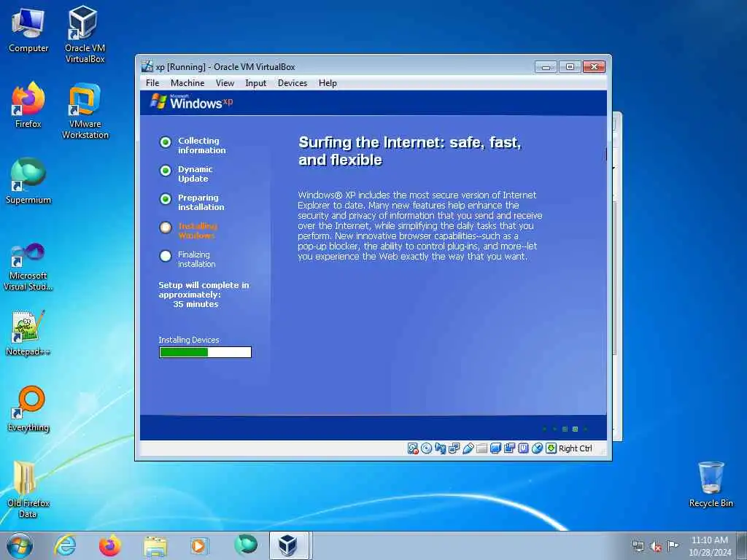
Task: Open the View menu
Action: coord(225,83)
